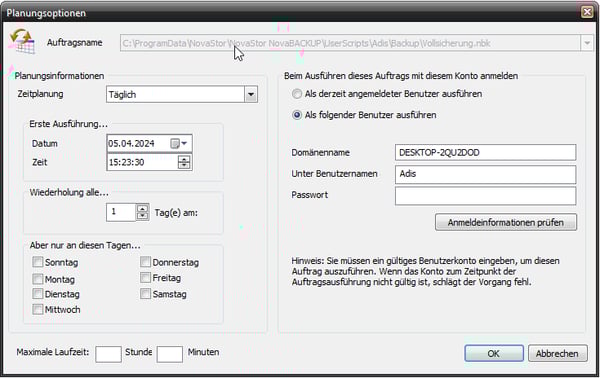Close the Planungsoptionen dialog
This screenshot has width=600, height=378.
pyautogui.click(x=587, y=12)
